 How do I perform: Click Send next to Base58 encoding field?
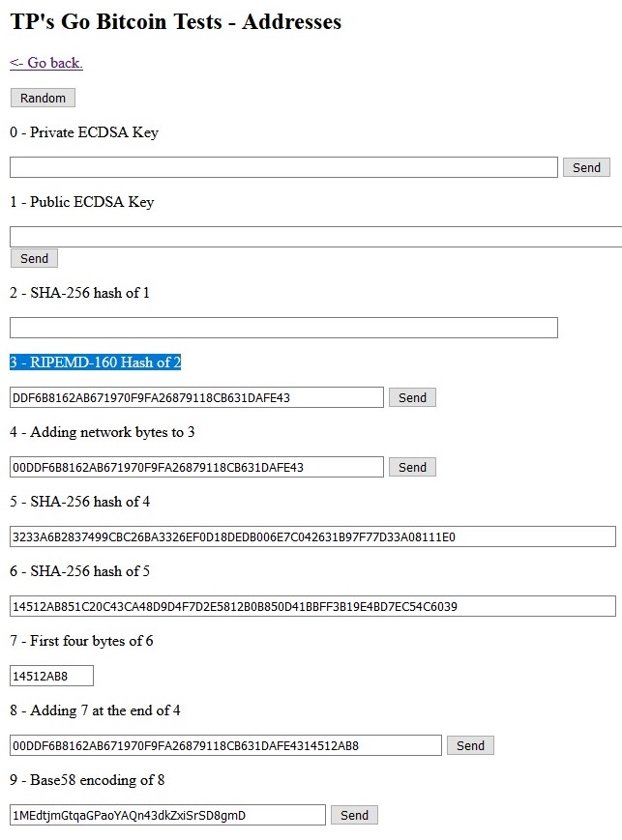354,815
